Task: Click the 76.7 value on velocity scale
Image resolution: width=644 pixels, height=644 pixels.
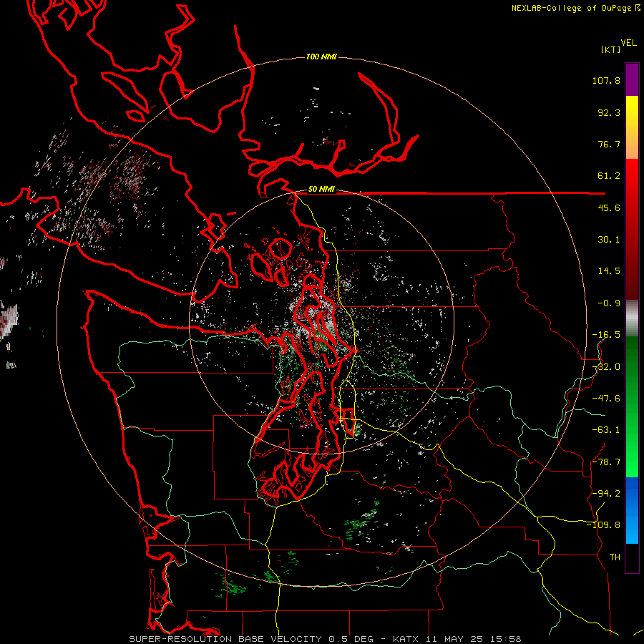Action: 609,144
